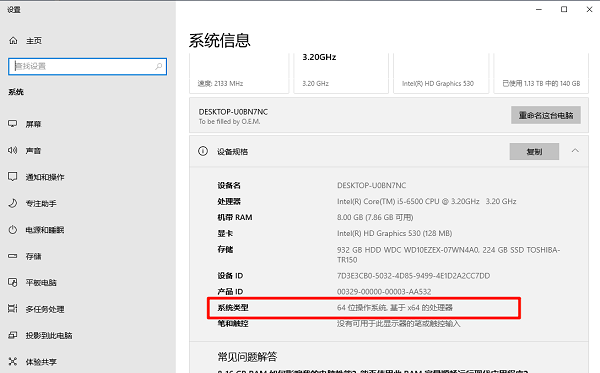Select the 屏幕 display icon
Viewport: 600px width, 373px height.
point(13,124)
